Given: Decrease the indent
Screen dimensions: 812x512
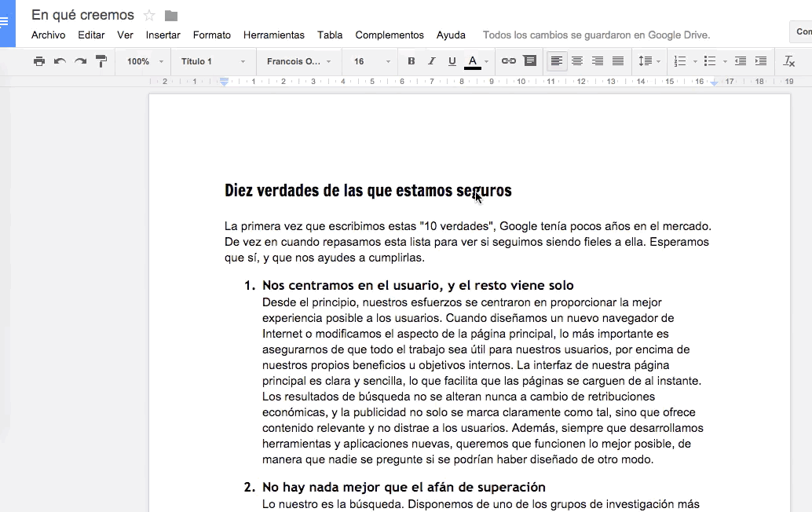Looking at the screenshot, I should point(741,61).
